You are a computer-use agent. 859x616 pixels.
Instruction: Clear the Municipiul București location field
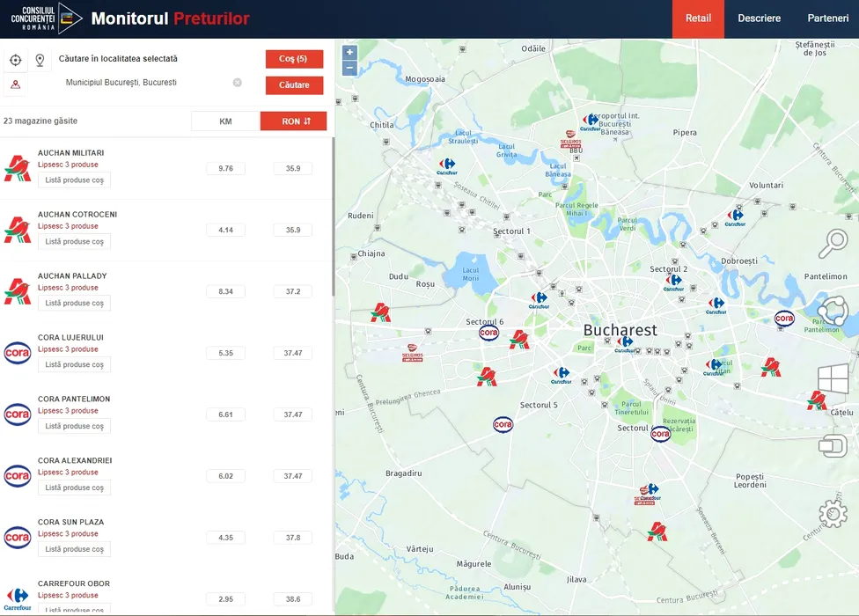(x=237, y=83)
